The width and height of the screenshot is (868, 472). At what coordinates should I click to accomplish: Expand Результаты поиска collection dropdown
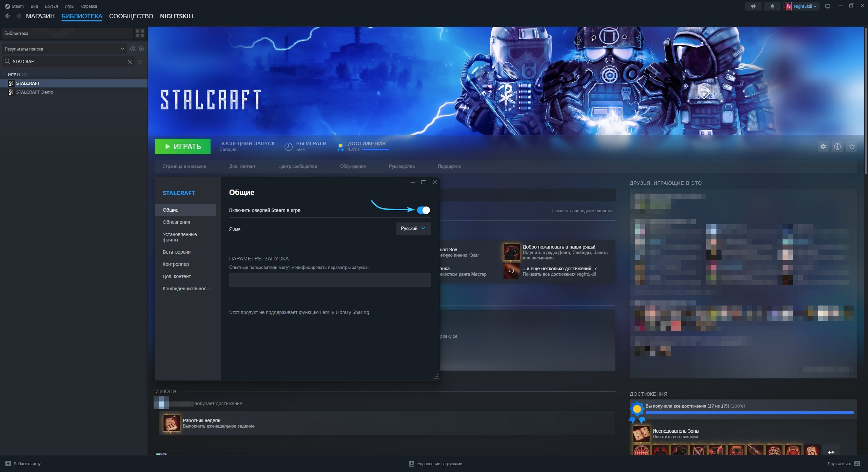(x=64, y=49)
